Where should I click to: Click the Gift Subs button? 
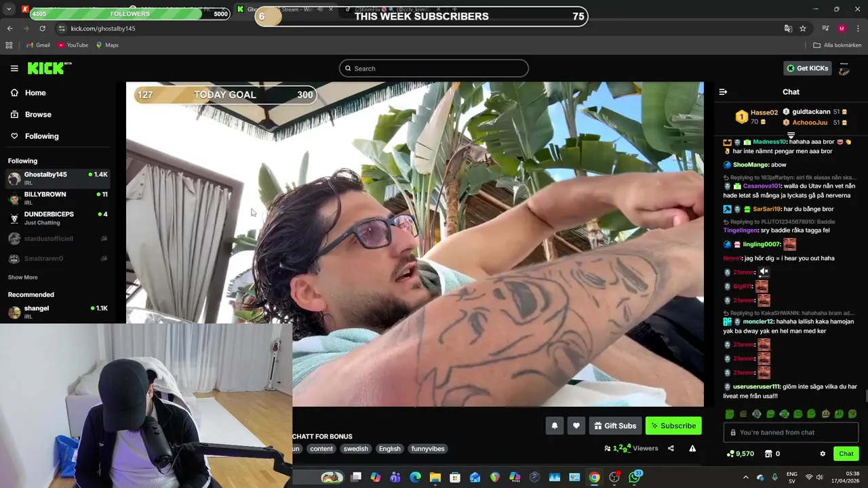coord(615,426)
